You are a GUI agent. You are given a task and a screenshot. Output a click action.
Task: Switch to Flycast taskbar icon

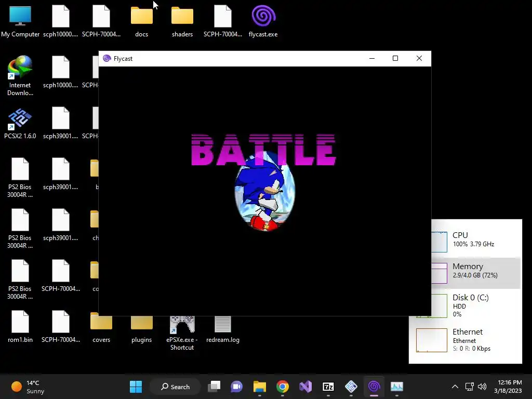(x=374, y=387)
